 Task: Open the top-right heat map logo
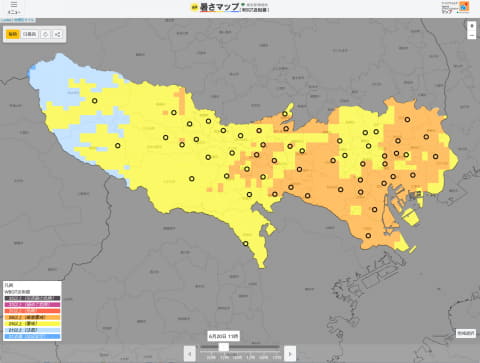click(x=455, y=7)
